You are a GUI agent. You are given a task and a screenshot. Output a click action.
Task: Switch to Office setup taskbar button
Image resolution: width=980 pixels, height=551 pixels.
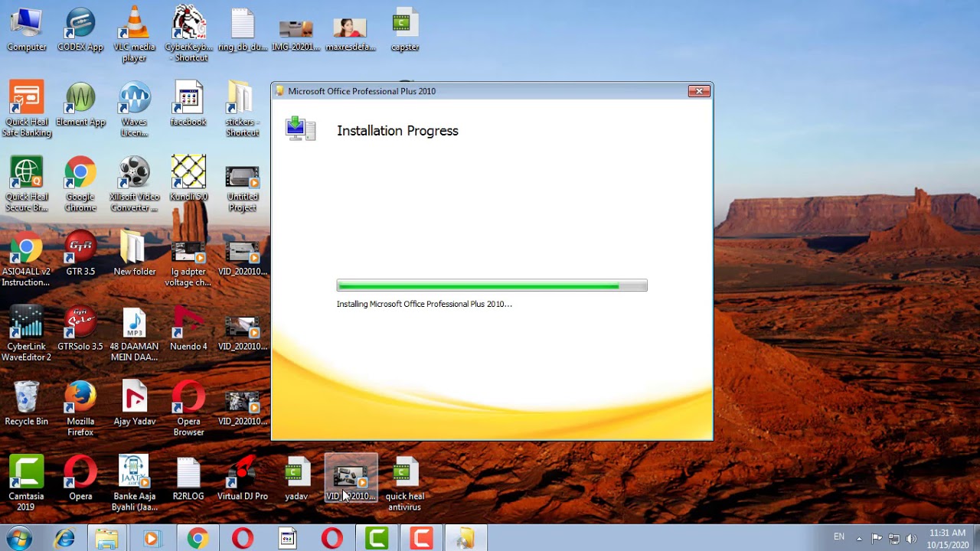click(x=466, y=539)
